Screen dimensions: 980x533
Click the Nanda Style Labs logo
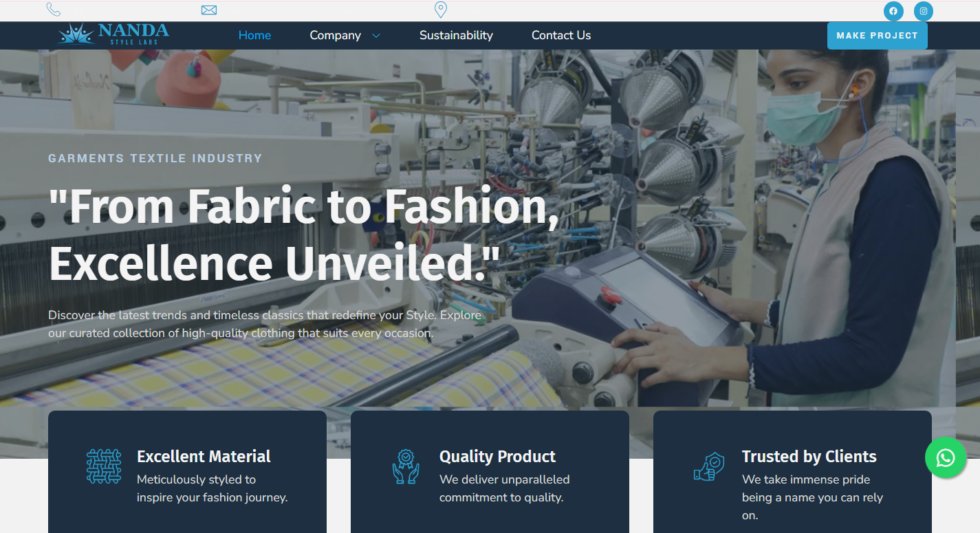pos(113,34)
